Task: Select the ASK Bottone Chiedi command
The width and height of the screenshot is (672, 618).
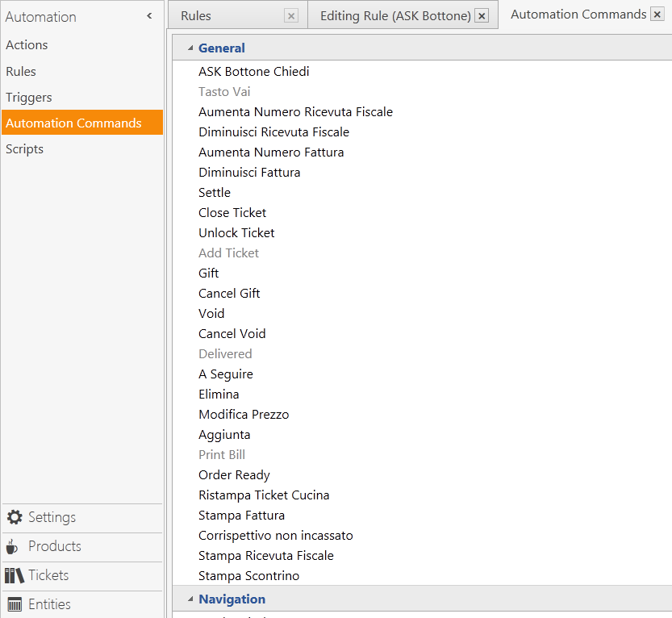Action: 255,71
